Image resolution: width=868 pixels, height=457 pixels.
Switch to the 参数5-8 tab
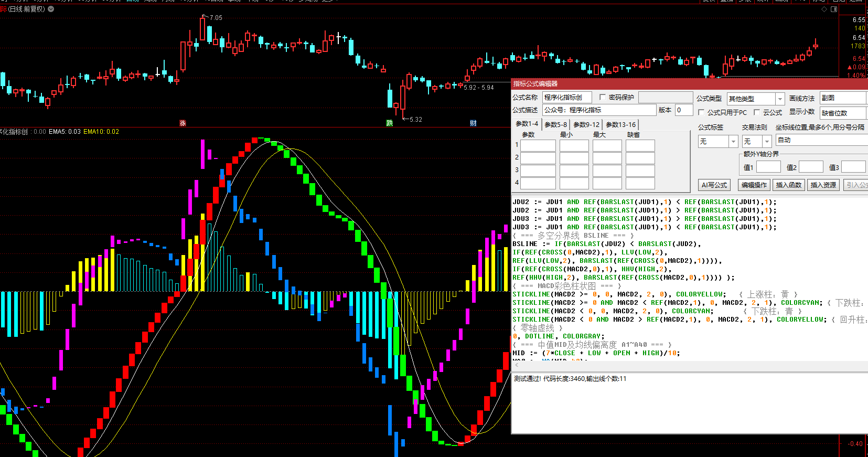coord(555,124)
